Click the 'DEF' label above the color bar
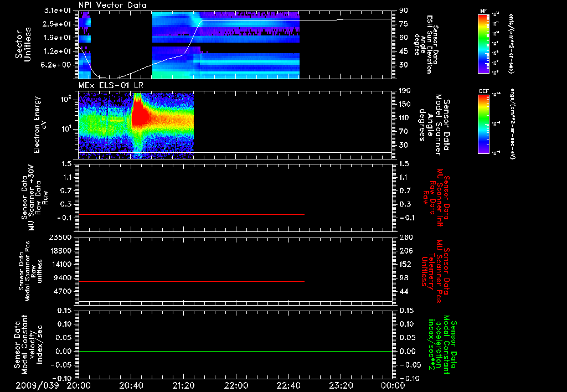 [483, 91]
